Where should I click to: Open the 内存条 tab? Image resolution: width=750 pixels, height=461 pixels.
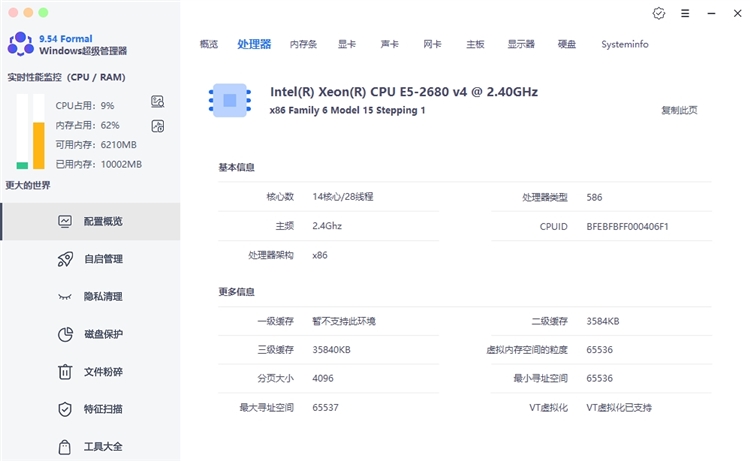point(303,44)
